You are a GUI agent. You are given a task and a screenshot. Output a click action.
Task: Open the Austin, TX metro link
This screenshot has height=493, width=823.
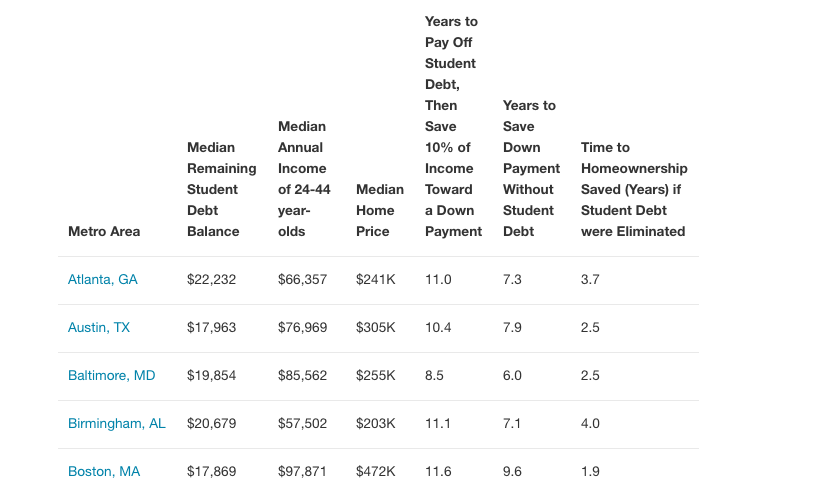tap(98, 328)
